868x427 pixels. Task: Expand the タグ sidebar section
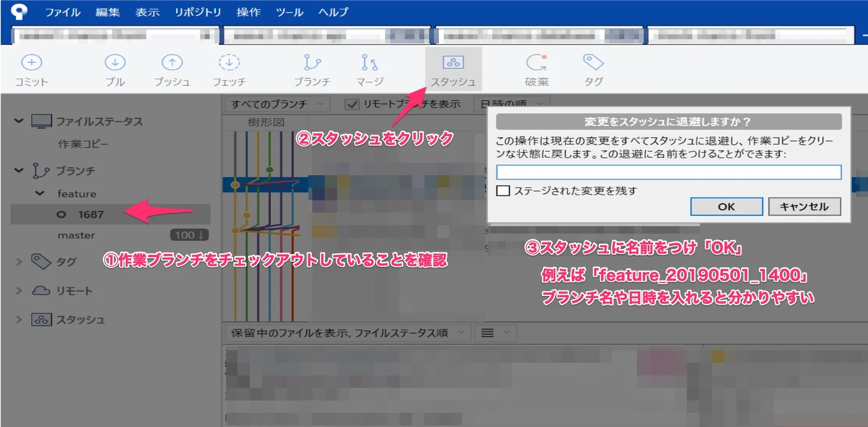point(19,262)
